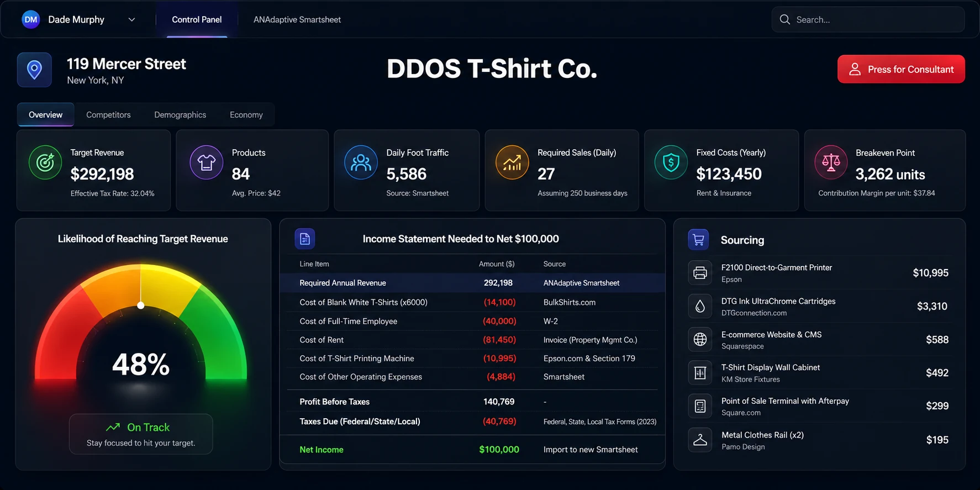This screenshot has height=490, width=980.
Task: Click the Amount ($) column header
Action: point(497,264)
